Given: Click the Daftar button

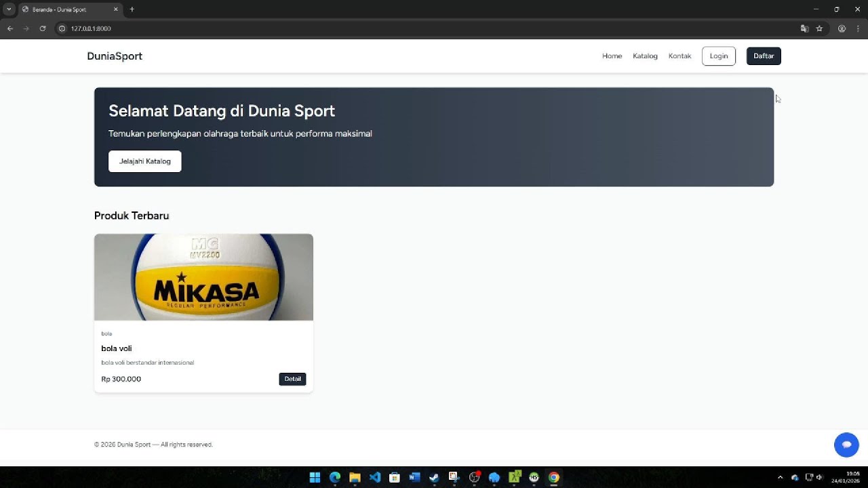Looking at the screenshot, I should [764, 56].
